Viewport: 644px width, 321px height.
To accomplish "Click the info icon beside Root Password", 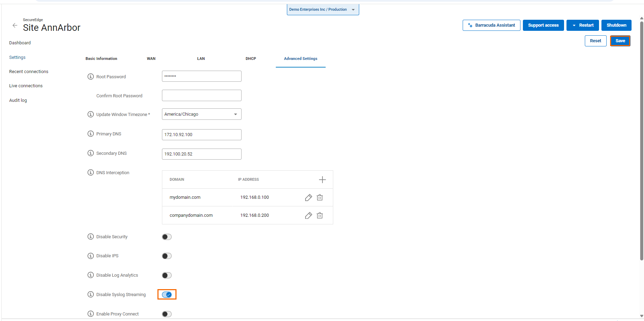I will coord(91,77).
